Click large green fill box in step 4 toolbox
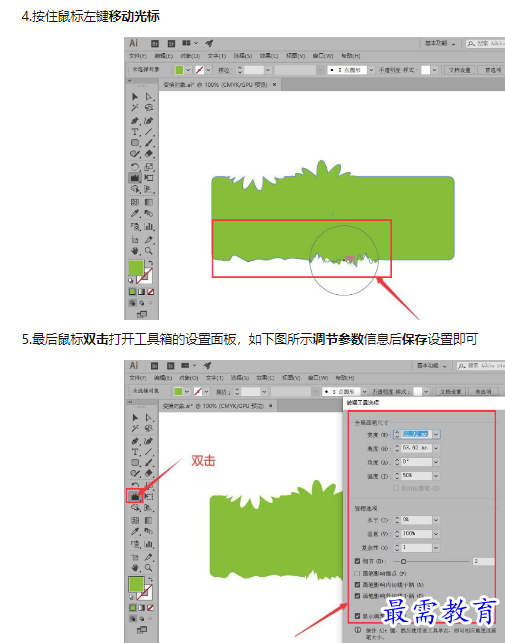This screenshot has width=505, height=643. coord(136,268)
